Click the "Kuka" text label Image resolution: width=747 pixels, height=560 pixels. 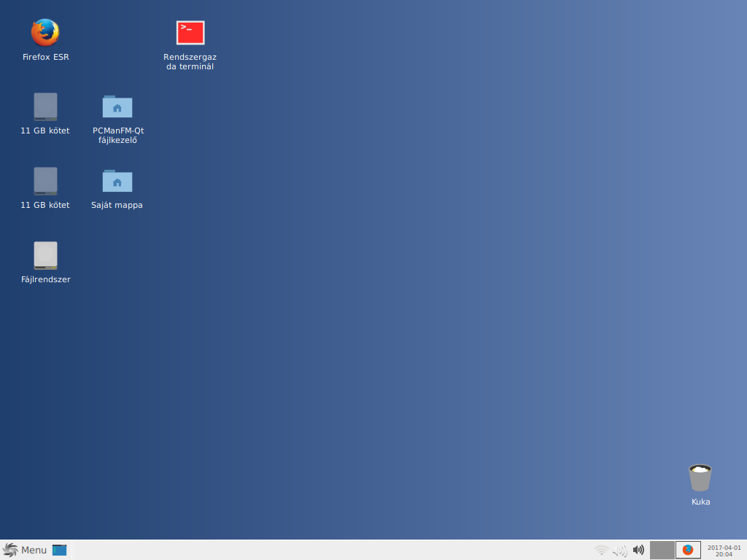[x=700, y=502]
